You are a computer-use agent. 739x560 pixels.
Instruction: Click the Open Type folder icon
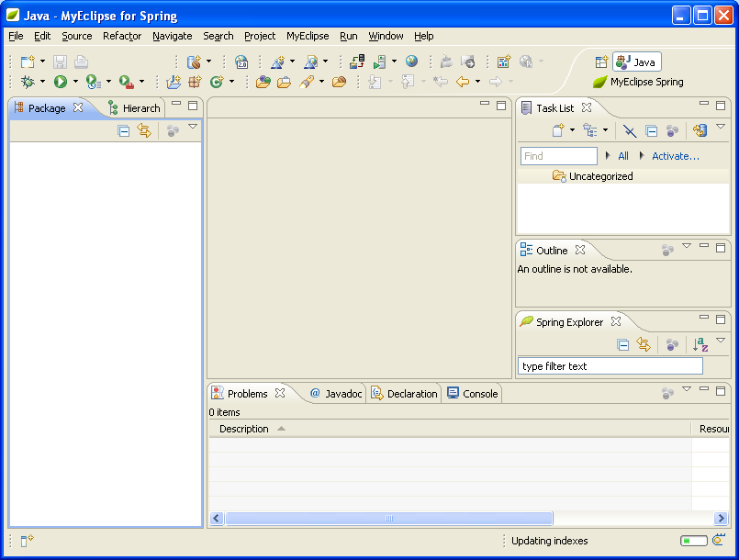point(263,82)
